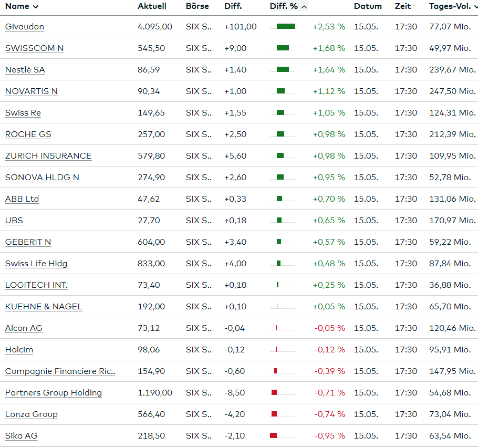
Task: Select the -0,12 % value for Holcim
Action: [x=330, y=350]
